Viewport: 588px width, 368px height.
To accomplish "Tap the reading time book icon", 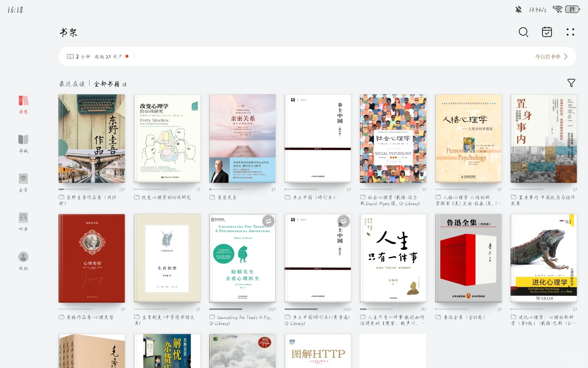I will pos(70,57).
